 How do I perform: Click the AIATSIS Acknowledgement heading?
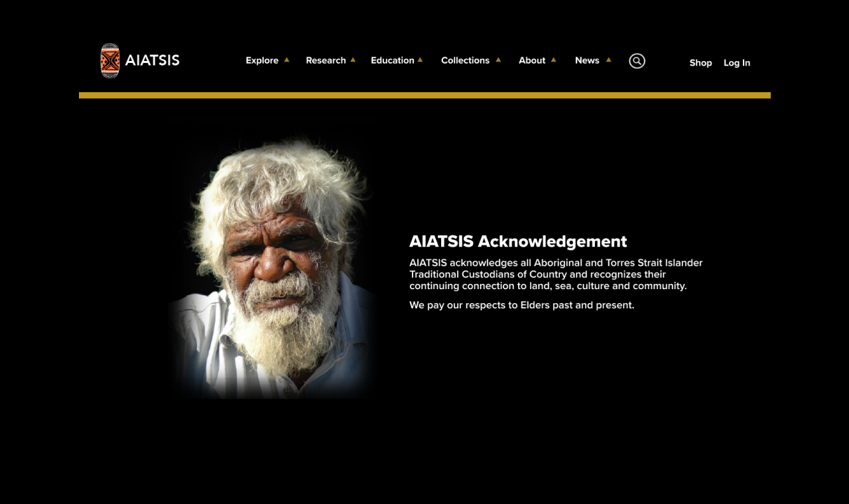point(518,241)
